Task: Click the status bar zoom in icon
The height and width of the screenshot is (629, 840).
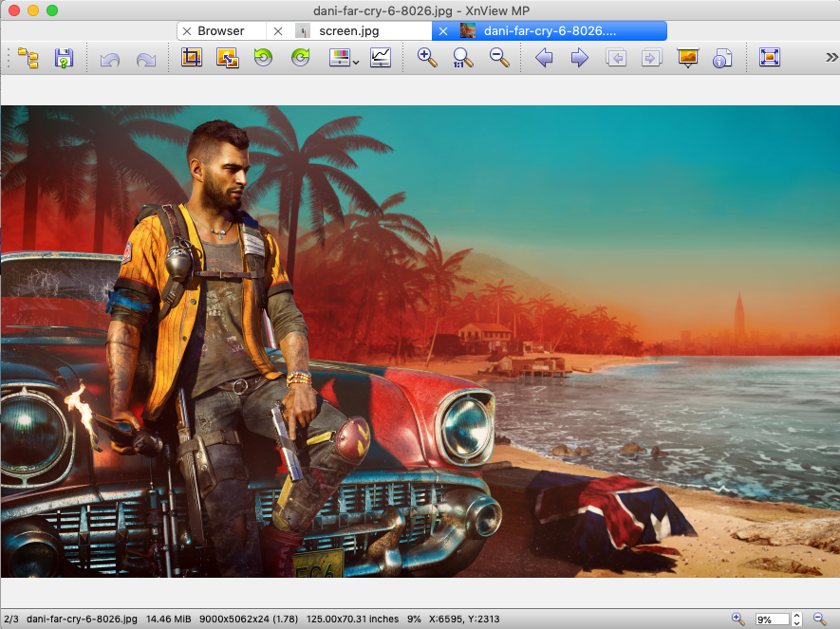Action: point(737,619)
